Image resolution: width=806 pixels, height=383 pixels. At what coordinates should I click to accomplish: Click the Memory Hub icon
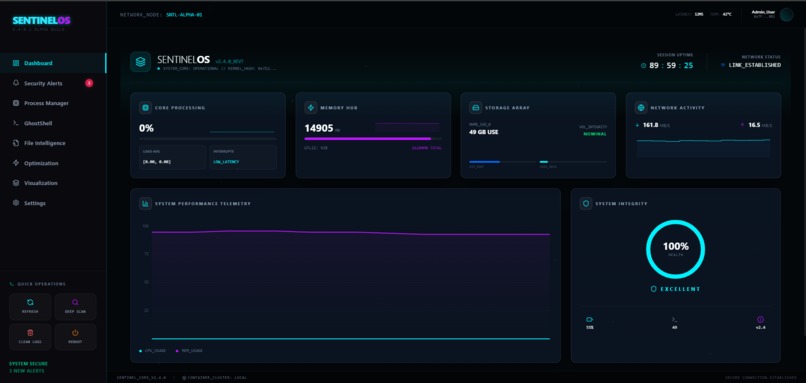coord(310,108)
